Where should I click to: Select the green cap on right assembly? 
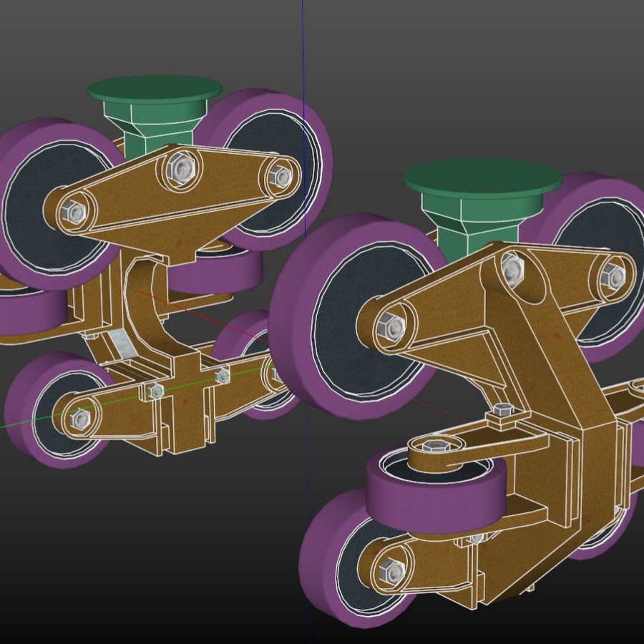click(482, 177)
